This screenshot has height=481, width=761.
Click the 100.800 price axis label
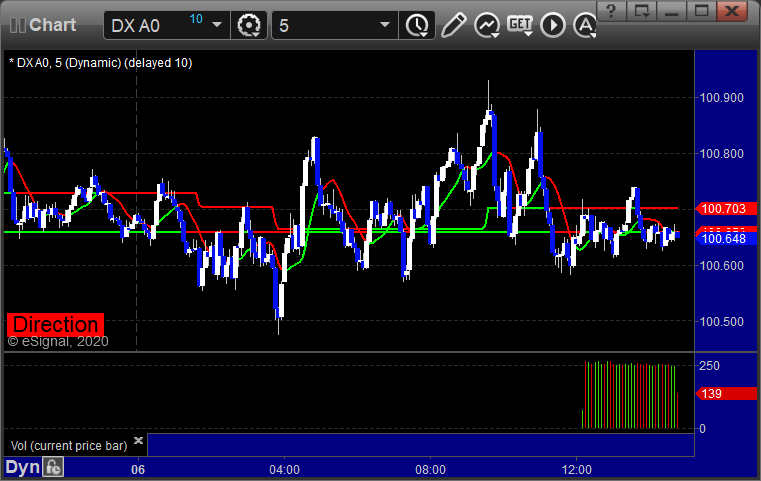[721, 154]
